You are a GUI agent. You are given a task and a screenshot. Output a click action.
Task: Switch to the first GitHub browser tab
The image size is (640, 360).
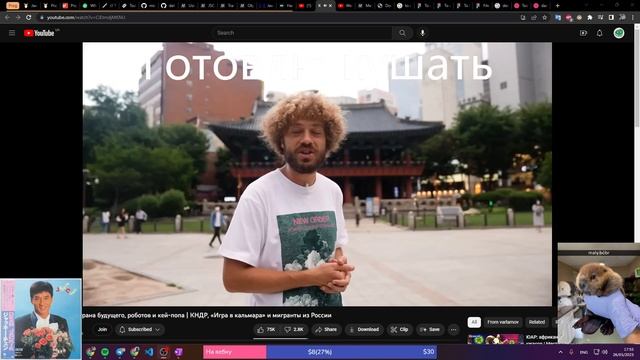pyautogui.click(x=149, y=6)
